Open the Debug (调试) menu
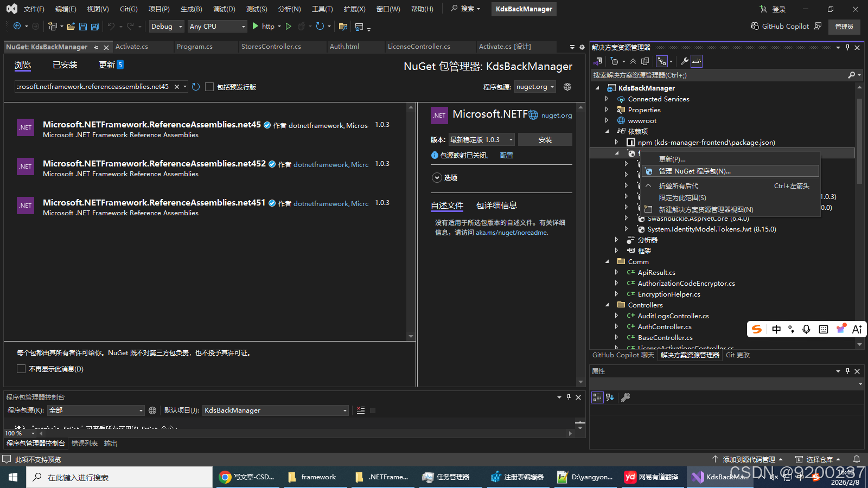This screenshot has width=868, height=488. coord(224,9)
